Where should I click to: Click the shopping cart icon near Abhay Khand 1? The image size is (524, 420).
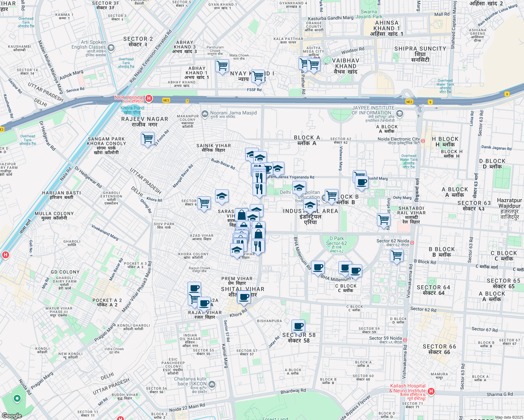coord(222,66)
